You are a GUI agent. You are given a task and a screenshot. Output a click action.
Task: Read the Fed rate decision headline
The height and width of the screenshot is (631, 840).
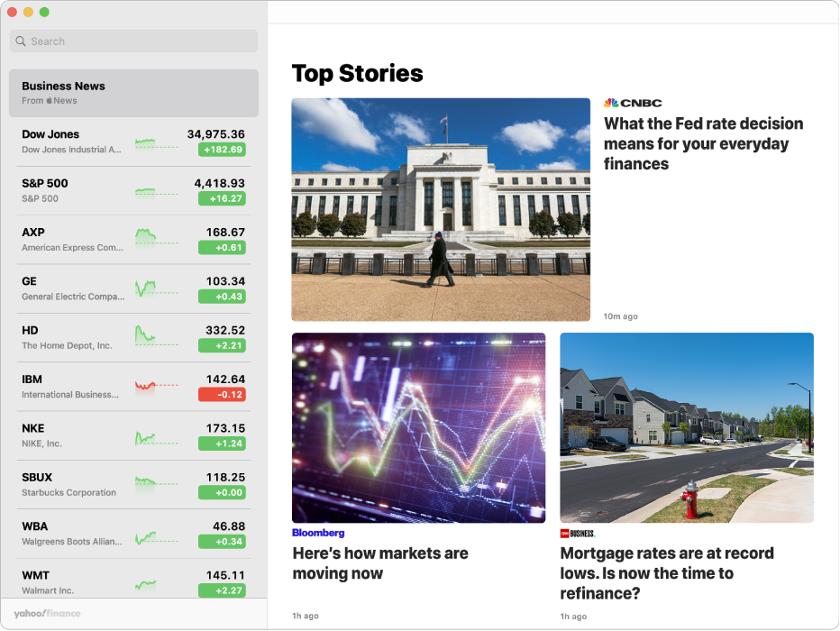(703, 143)
